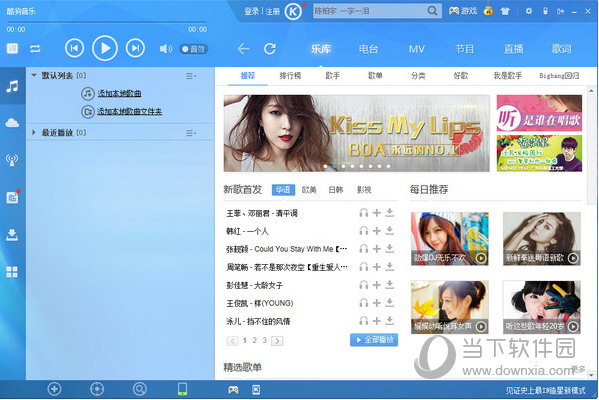Expand the 最近播放 list
The width and height of the screenshot is (599, 400).
34,133
